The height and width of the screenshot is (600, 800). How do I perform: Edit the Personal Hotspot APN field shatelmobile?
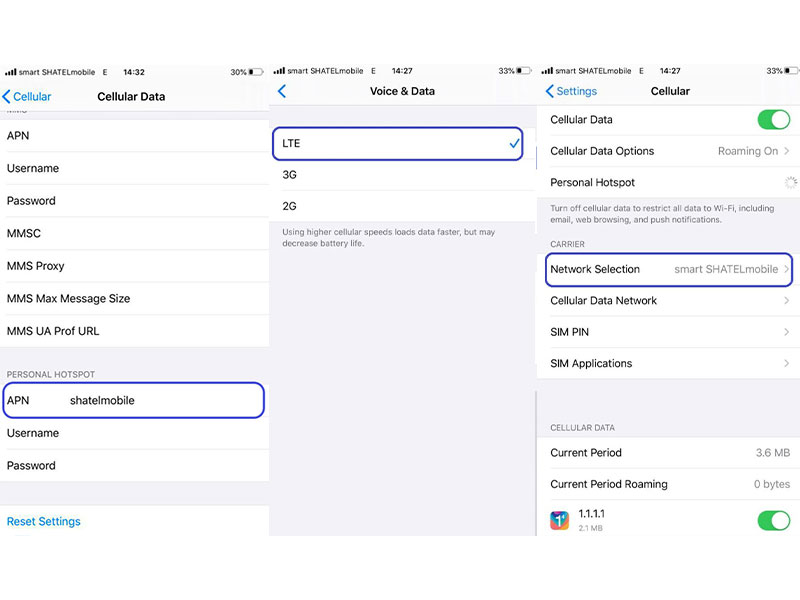point(134,401)
